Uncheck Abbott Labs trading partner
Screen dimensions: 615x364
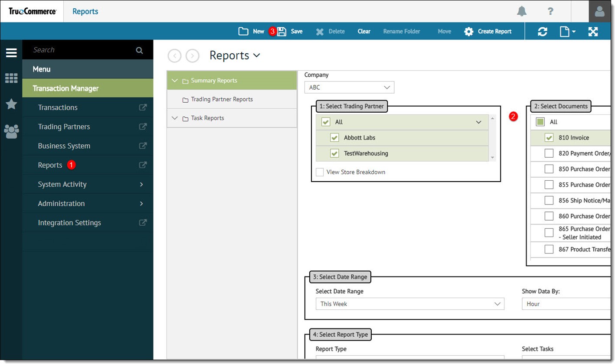tap(334, 137)
